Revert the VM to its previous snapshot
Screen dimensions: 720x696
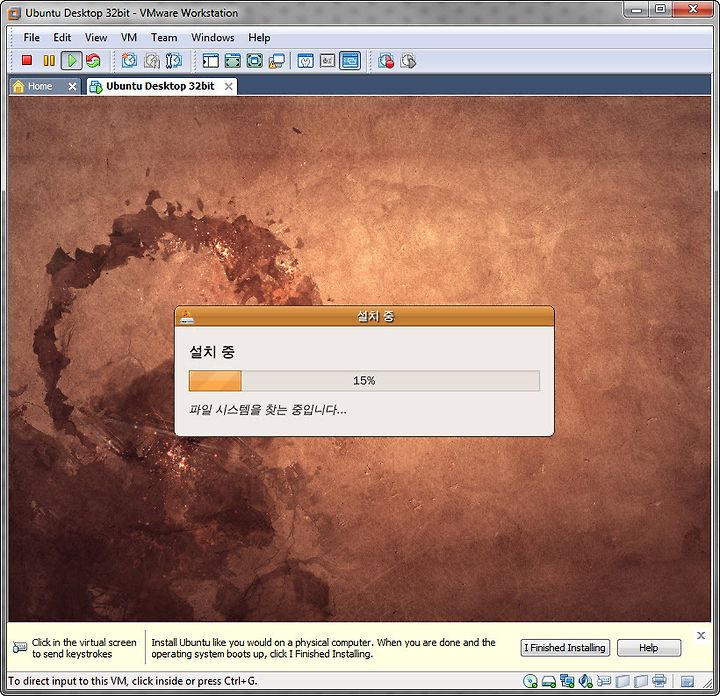152,61
